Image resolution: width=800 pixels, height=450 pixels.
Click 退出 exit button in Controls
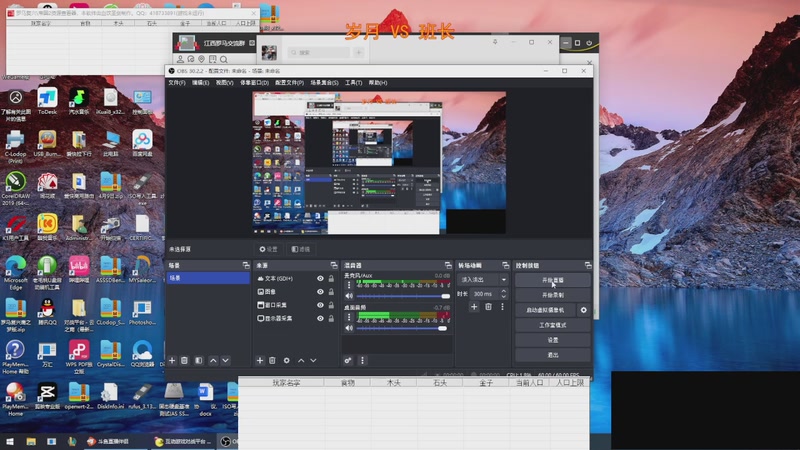click(x=553, y=355)
